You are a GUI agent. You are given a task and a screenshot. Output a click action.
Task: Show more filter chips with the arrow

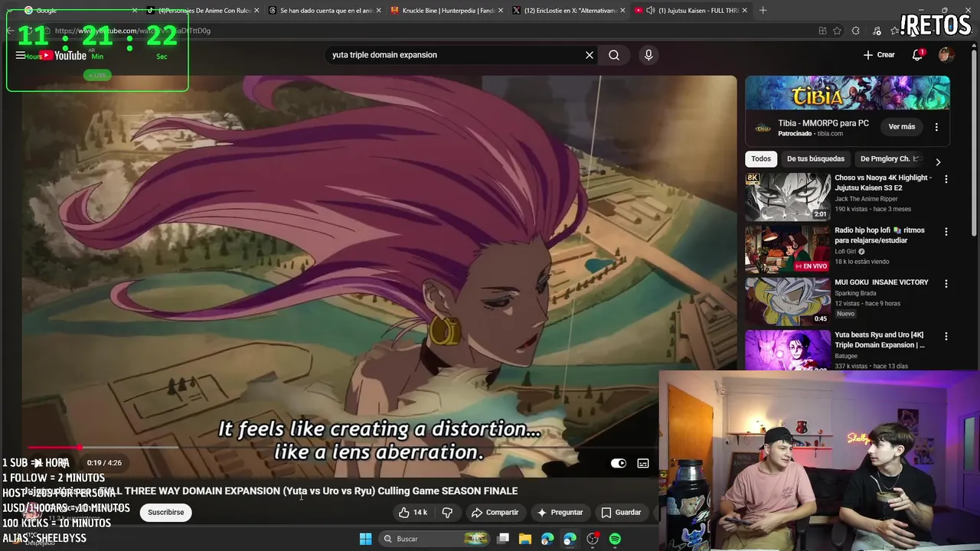tap(938, 161)
